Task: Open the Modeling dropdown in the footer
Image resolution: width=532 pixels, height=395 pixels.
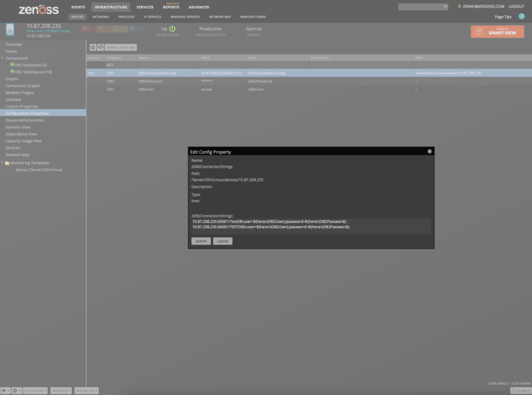Action: (x=61, y=390)
